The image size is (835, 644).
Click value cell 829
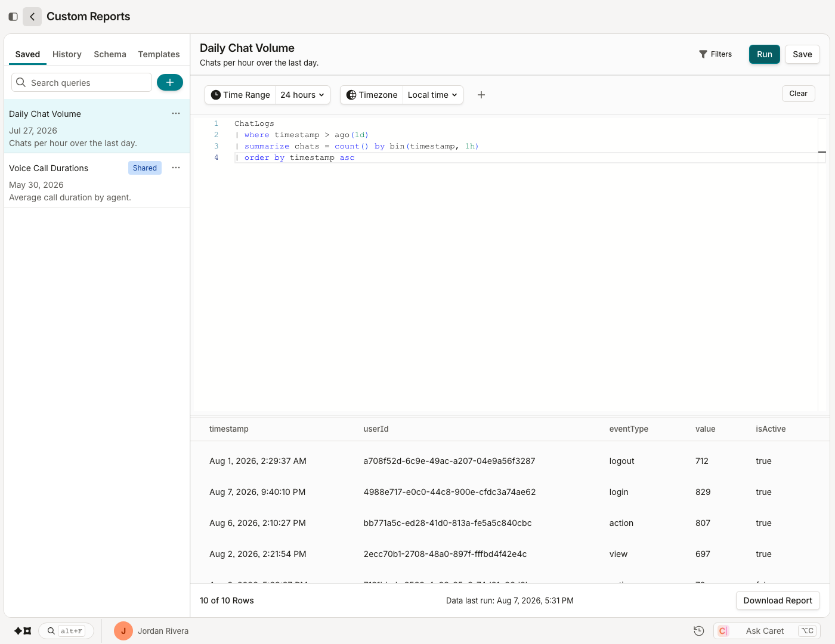point(703,492)
